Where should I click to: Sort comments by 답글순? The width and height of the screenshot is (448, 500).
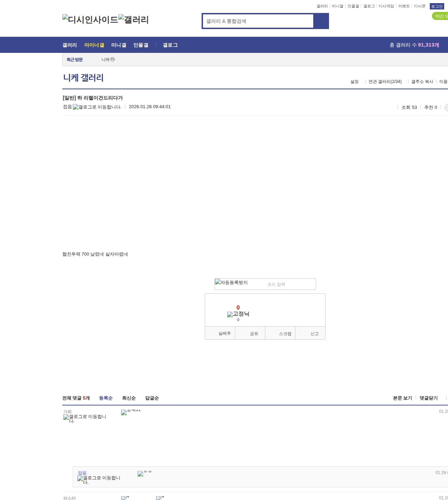[152, 398]
